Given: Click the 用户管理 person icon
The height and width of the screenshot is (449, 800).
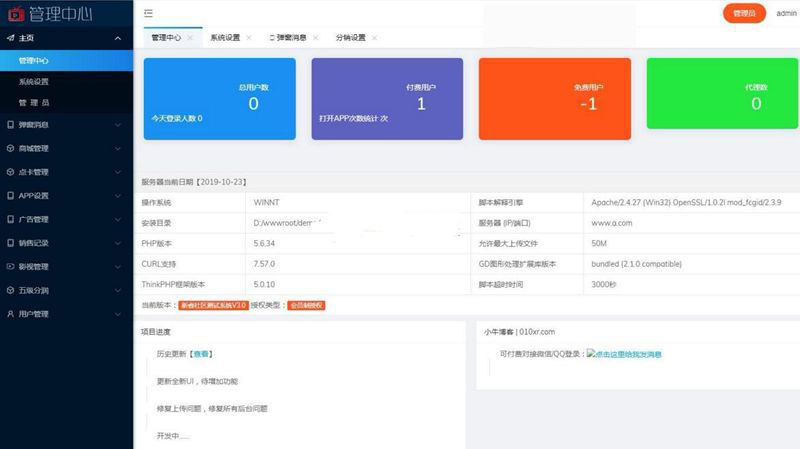Looking at the screenshot, I should 10,314.
